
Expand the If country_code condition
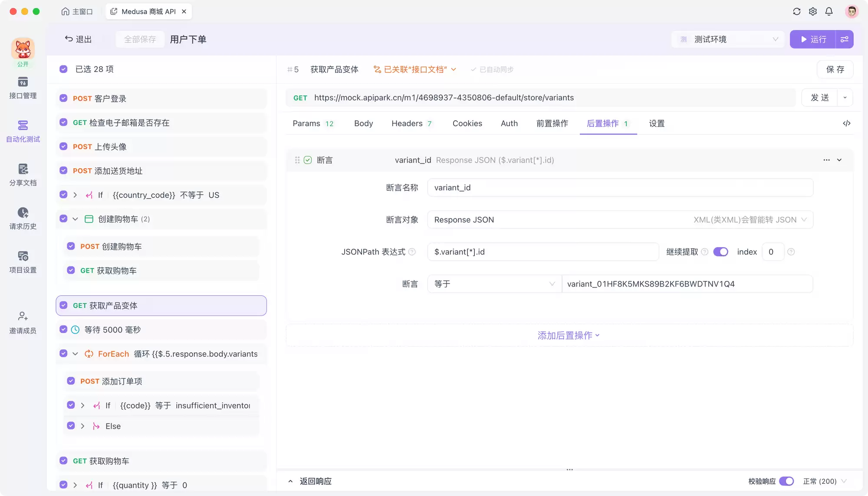point(75,195)
